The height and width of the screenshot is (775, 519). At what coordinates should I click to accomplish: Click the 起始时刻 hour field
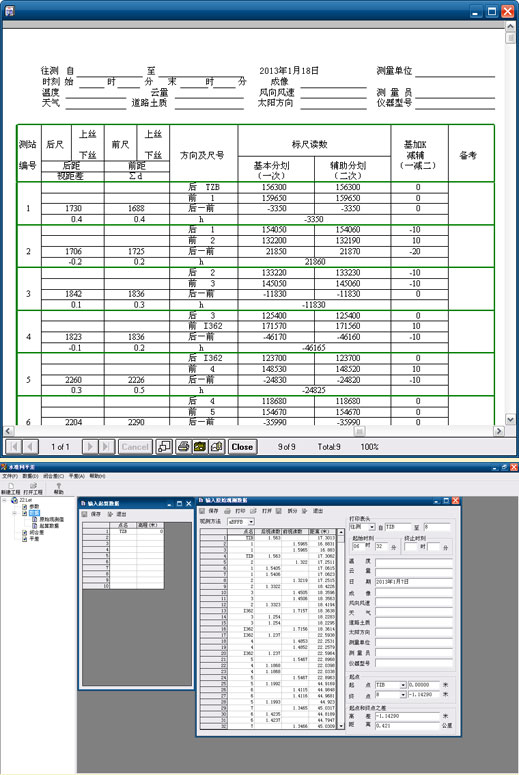click(358, 547)
